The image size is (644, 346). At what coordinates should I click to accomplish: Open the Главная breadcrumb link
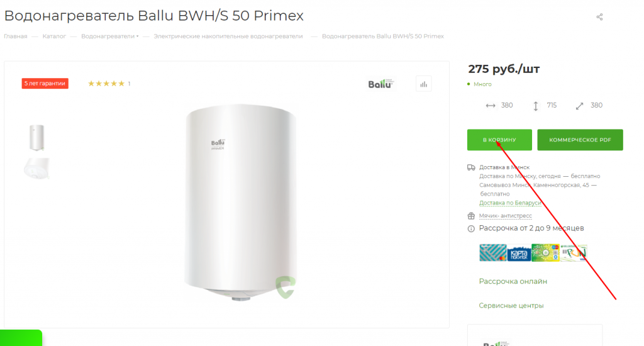tap(15, 36)
